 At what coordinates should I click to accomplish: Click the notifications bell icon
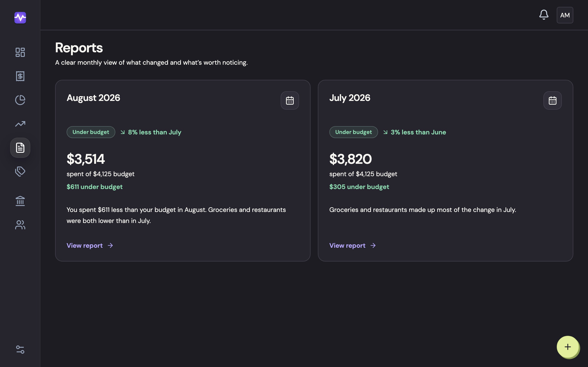click(x=544, y=15)
